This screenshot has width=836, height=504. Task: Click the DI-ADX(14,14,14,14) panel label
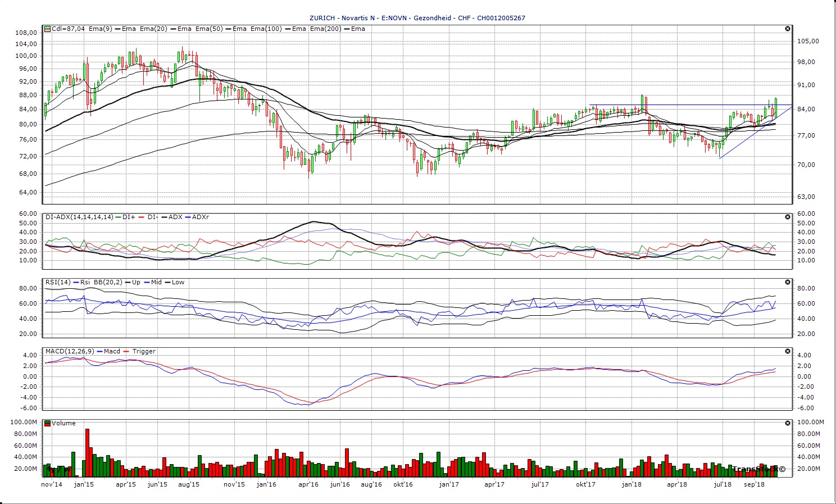[79, 217]
